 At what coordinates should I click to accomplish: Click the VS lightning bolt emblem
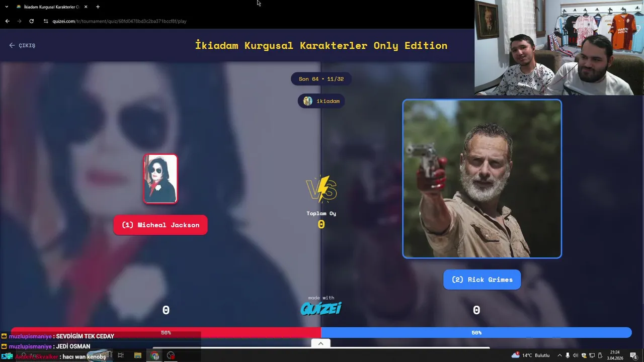[x=321, y=189]
